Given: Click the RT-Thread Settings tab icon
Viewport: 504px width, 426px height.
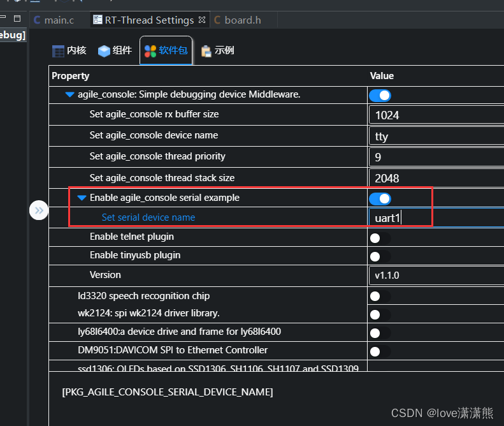Looking at the screenshot, I should [97, 20].
